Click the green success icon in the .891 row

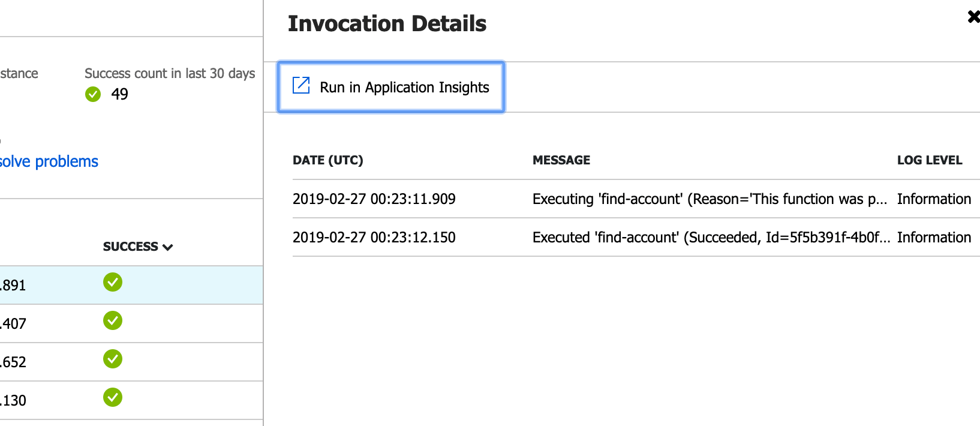coord(113,282)
